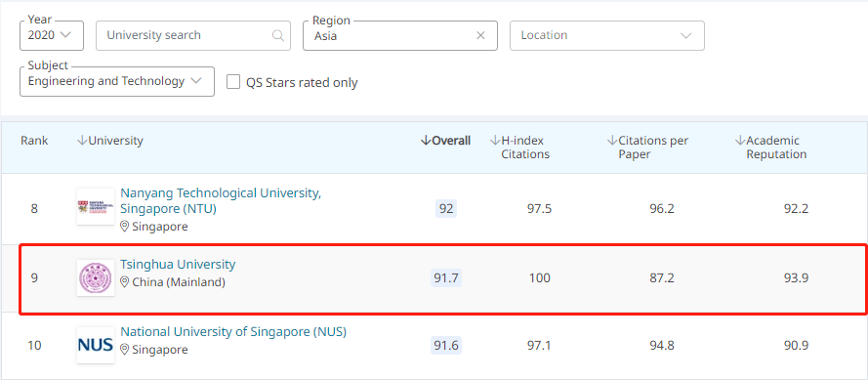The width and height of the screenshot is (868, 380).
Task: Click the Rank column header
Action: point(34,141)
